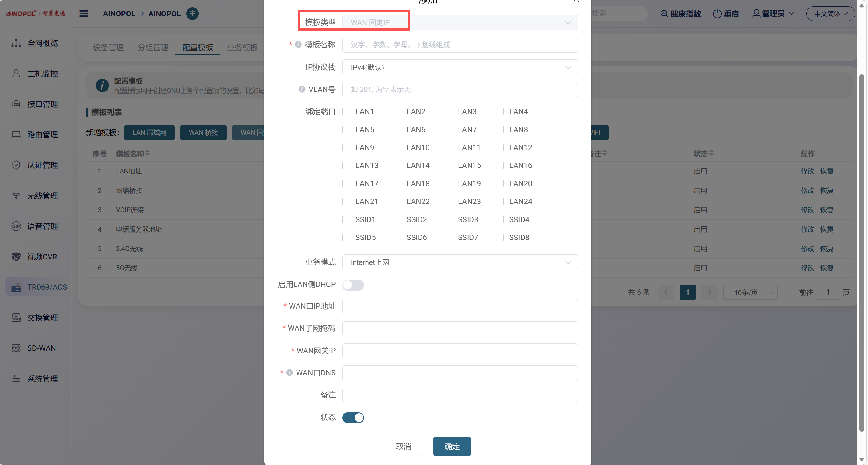Check the LAN1 port checkbox

[346, 111]
